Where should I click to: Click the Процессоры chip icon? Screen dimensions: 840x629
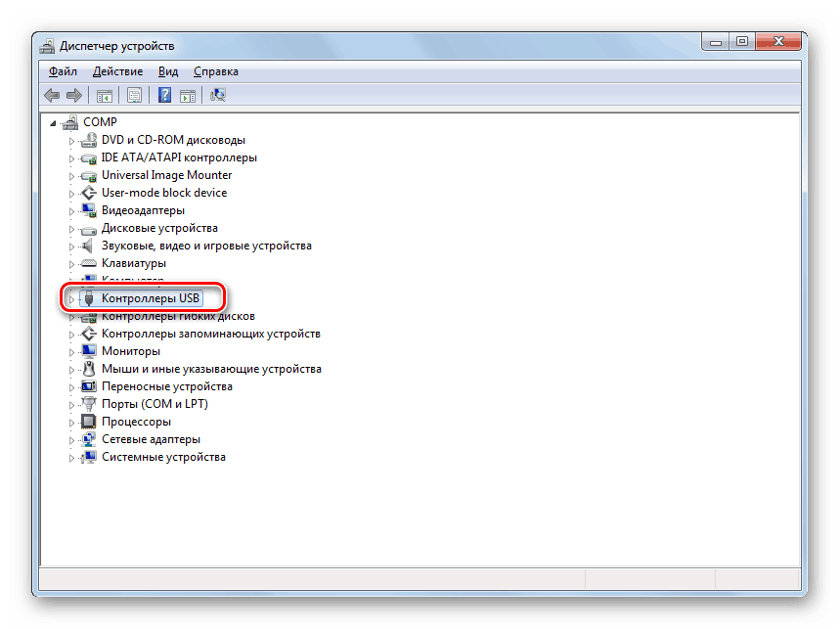coord(88,422)
